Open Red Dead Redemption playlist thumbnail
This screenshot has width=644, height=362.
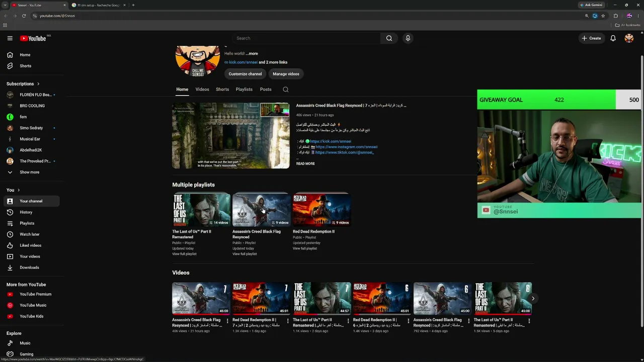point(321,210)
